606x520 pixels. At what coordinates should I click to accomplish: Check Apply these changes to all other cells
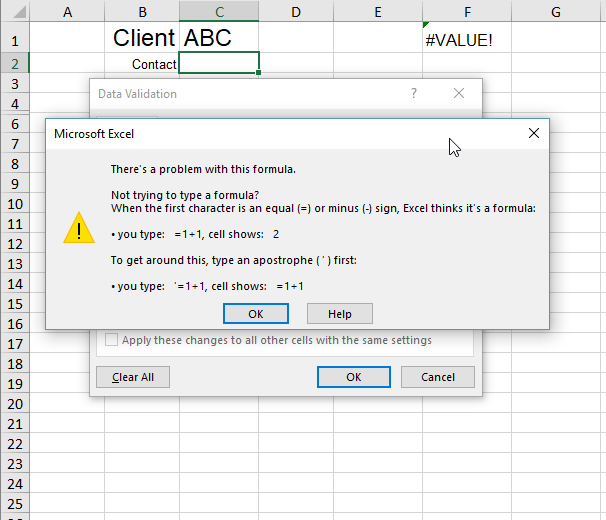[111, 340]
